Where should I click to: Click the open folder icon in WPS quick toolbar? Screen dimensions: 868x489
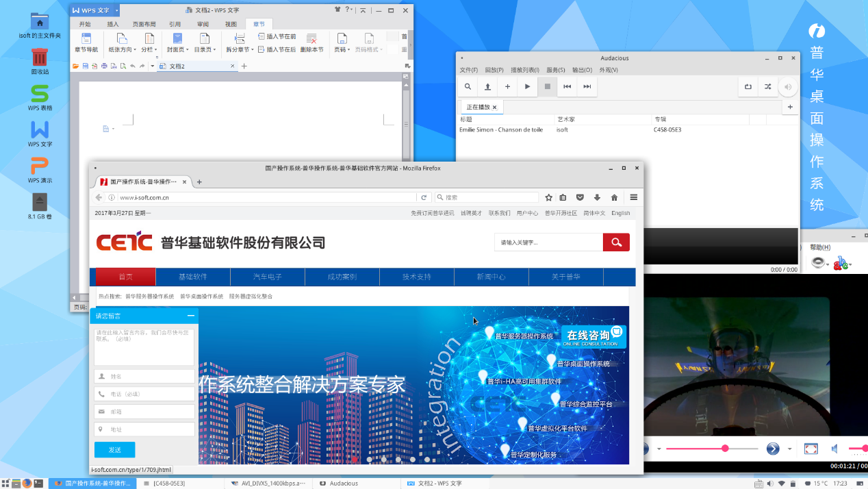point(76,66)
